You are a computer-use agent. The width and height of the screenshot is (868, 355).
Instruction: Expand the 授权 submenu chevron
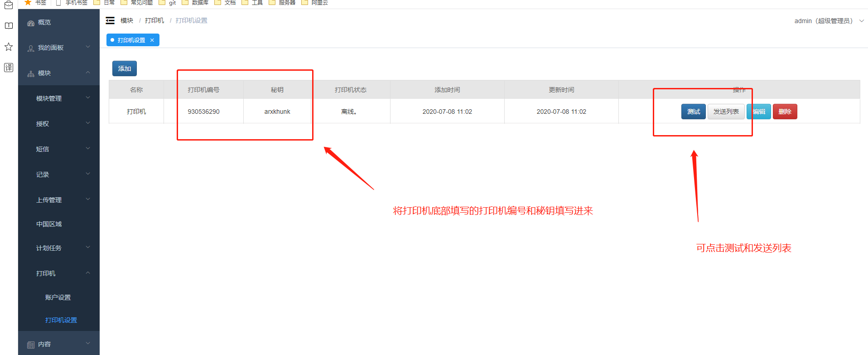(x=88, y=123)
